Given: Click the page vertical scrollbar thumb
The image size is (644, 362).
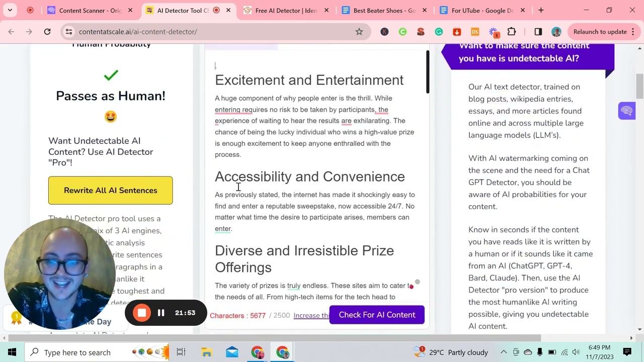Looking at the screenshot, I should tap(640, 86).
